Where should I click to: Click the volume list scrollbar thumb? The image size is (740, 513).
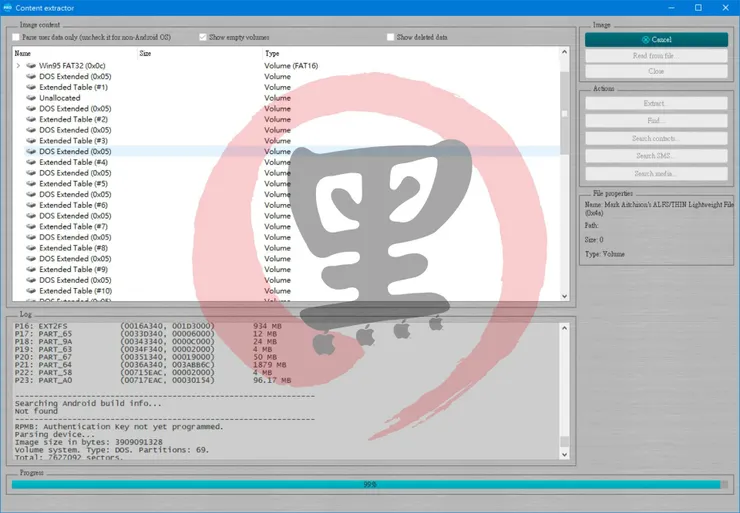click(564, 114)
